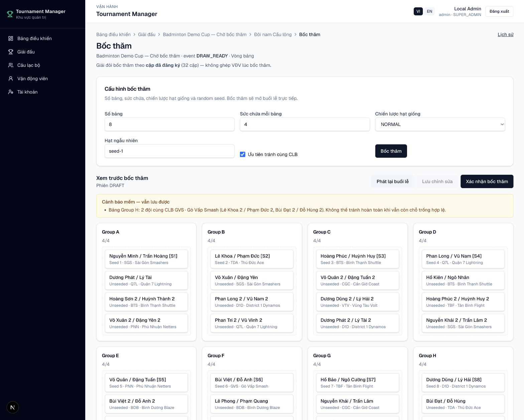524x420 pixels.
Task: Click the Phiên DRAFT status text
Action: (x=110, y=185)
